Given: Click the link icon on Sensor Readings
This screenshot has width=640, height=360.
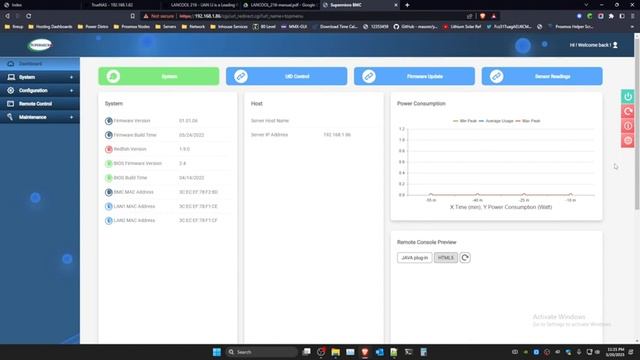Looking at the screenshot, I should coord(496,76).
